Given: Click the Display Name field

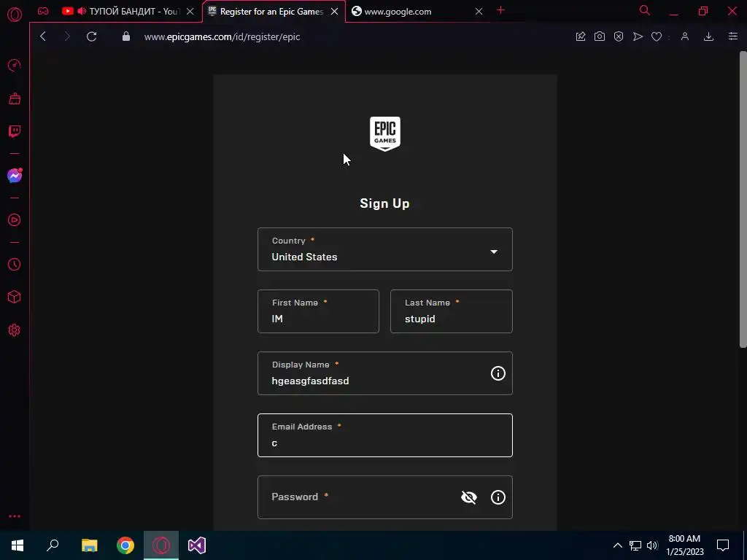Looking at the screenshot, I should coord(385,373).
